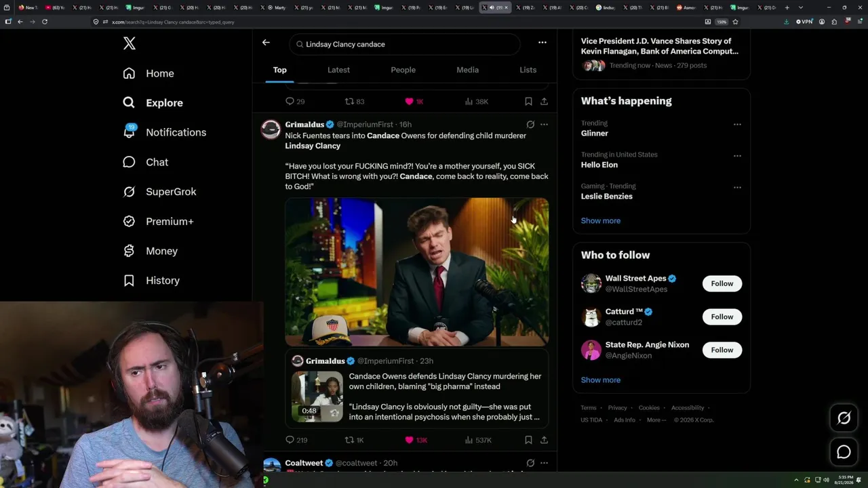Open a new browser tab with the plus
Image resolution: width=868 pixels, height=488 pixels.
(x=787, y=7)
